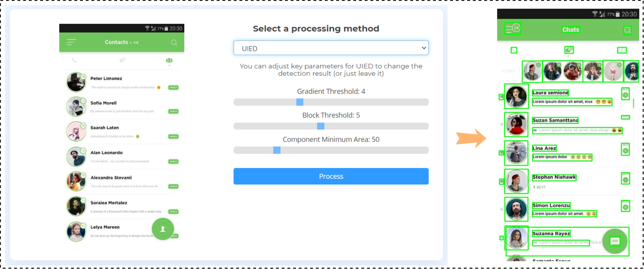Screen dimensions: 644x269
Task: Click the dropdown chevron arrow beside UIED
Action: coord(424,48)
